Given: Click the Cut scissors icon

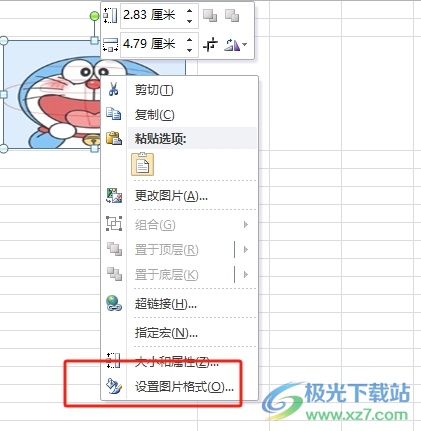Looking at the screenshot, I should pos(114,89).
